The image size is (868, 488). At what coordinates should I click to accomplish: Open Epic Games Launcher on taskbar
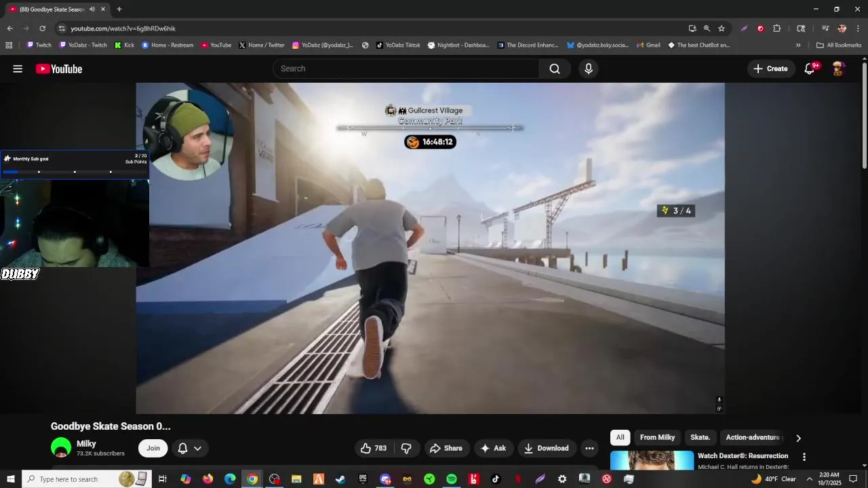363,479
